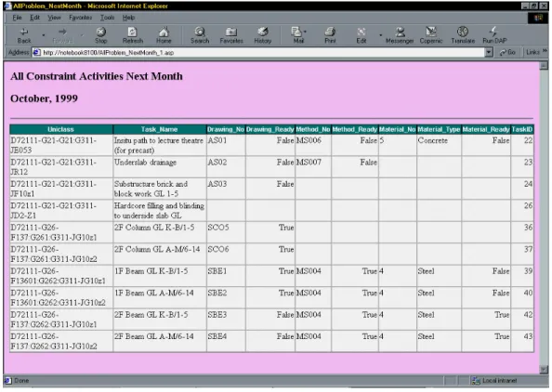Click the Task_Name column header

click(x=159, y=129)
